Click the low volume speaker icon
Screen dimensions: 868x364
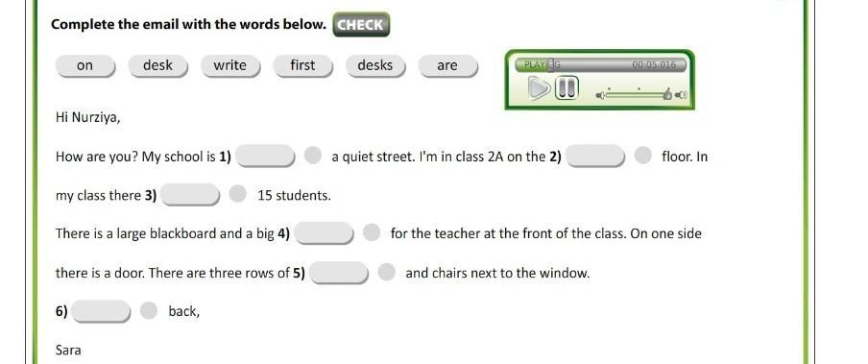(601, 95)
